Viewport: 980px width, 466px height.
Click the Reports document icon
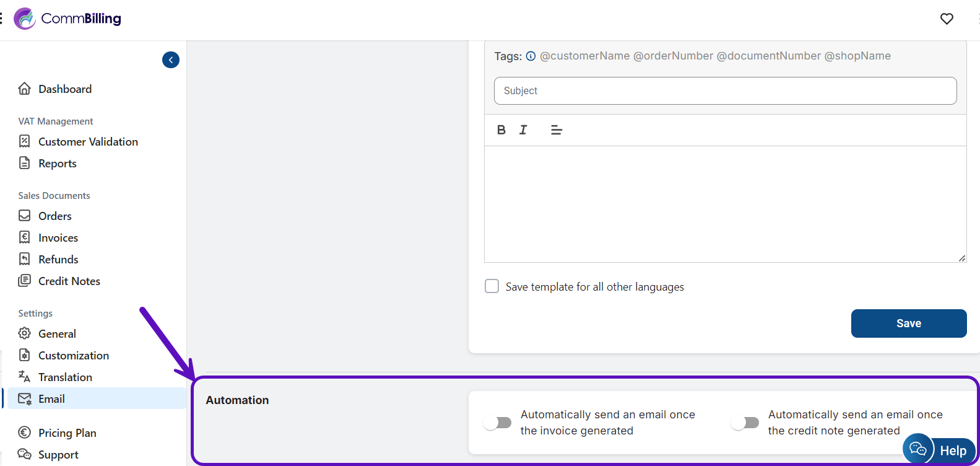click(25, 164)
